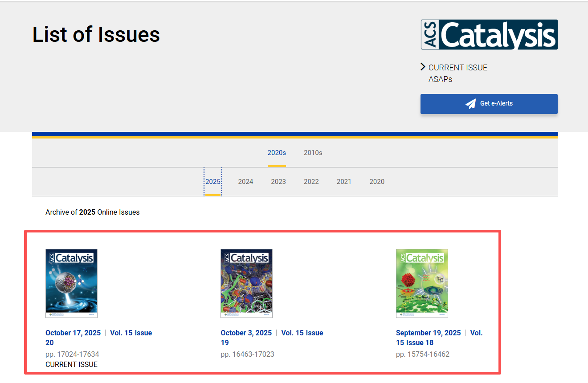
Task: Open the CURRENT ISSUE link
Action: pos(457,68)
